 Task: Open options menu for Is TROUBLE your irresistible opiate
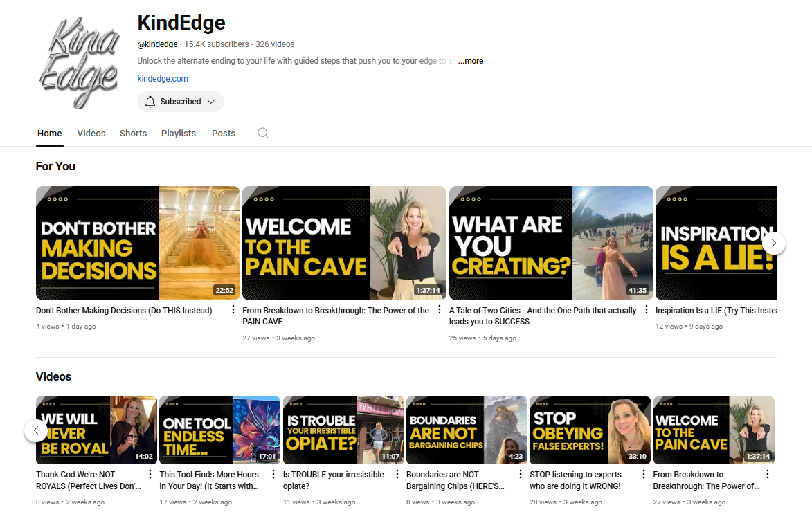point(397,474)
